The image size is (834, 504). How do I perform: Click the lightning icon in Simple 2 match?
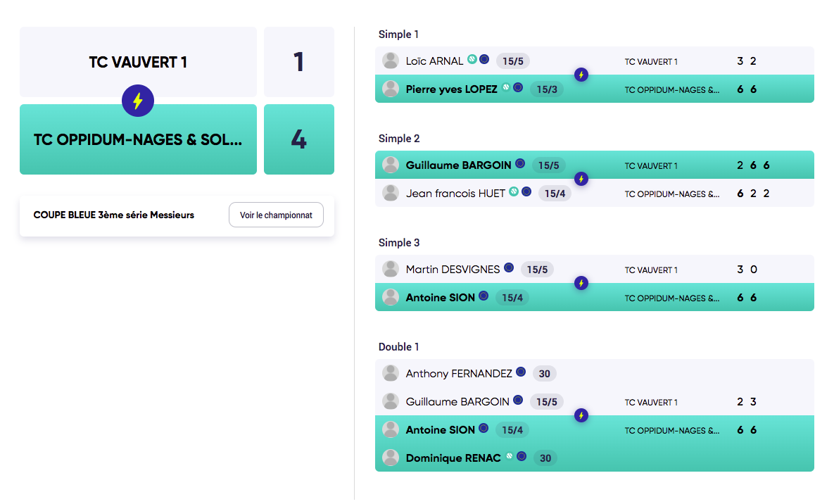tap(581, 179)
